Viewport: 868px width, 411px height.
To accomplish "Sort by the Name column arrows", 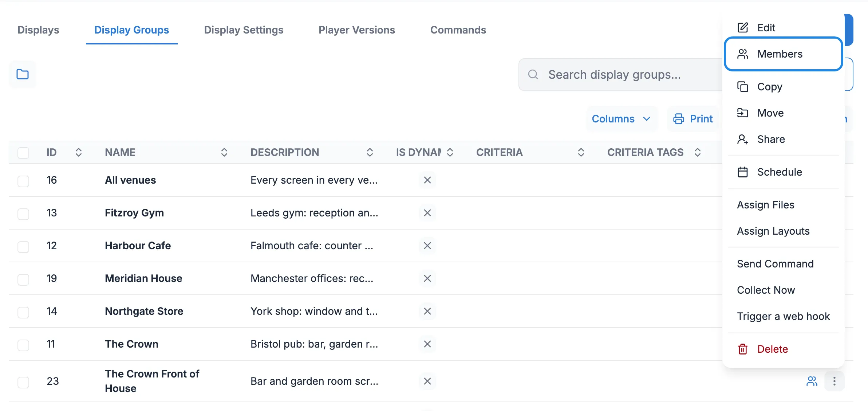I will [224, 152].
